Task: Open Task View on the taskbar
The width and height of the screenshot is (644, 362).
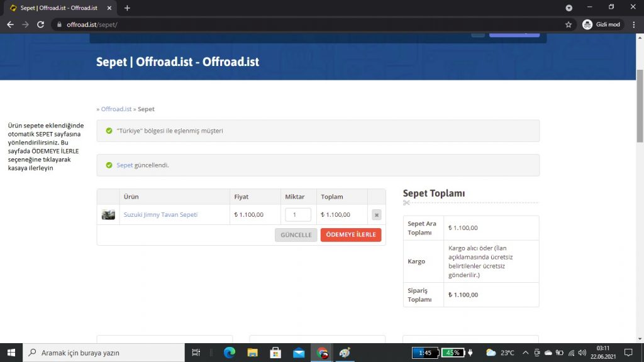Action: [196, 353]
